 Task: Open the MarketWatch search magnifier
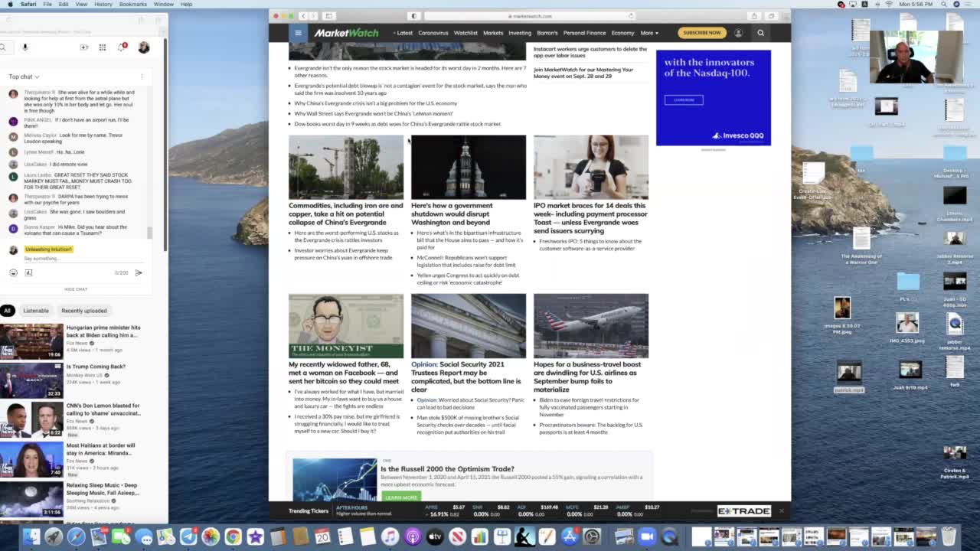pyautogui.click(x=760, y=33)
